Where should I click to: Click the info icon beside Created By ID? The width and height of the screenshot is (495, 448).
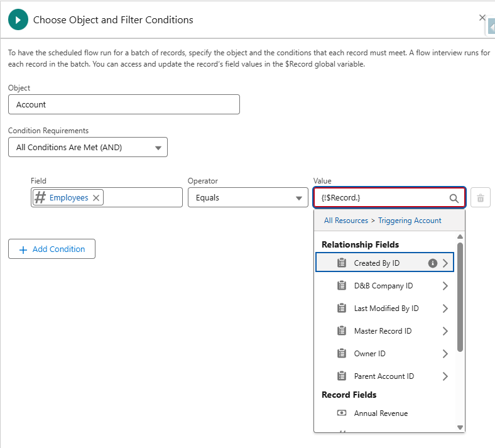point(432,263)
